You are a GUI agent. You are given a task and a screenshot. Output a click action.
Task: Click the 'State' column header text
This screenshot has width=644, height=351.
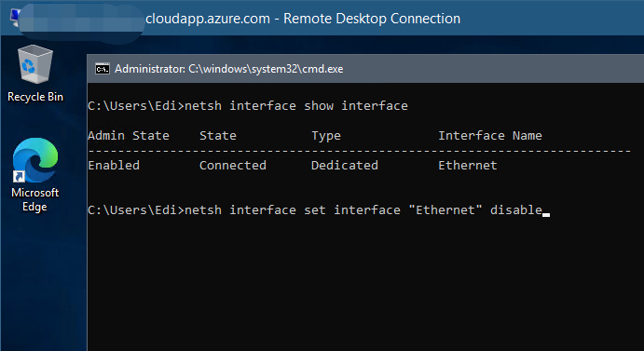pyautogui.click(x=218, y=136)
